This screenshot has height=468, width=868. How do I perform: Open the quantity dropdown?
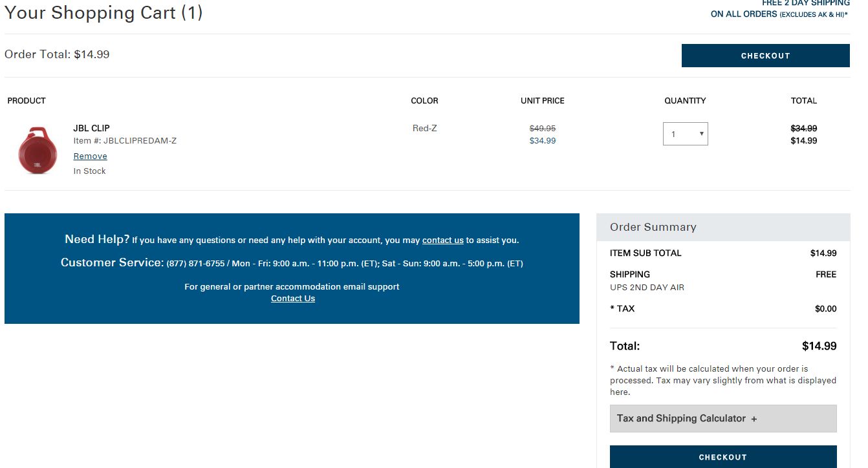[x=685, y=134]
